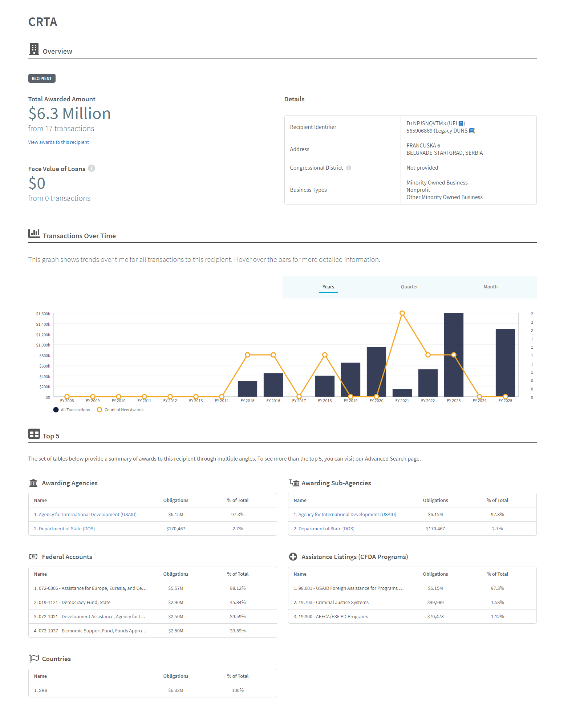The height and width of the screenshot is (721, 588).
Task: Click the Face Value of Loans info icon
Action: click(x=92, y=168)
